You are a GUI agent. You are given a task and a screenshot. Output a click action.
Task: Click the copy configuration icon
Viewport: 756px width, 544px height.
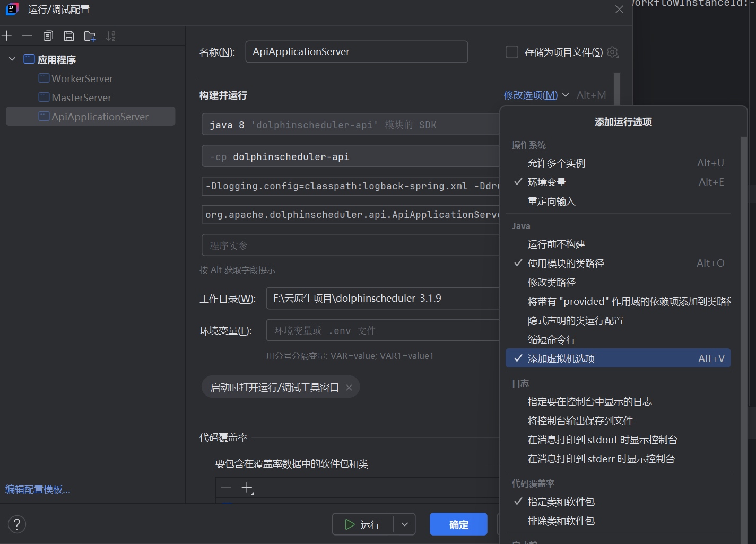48,36
